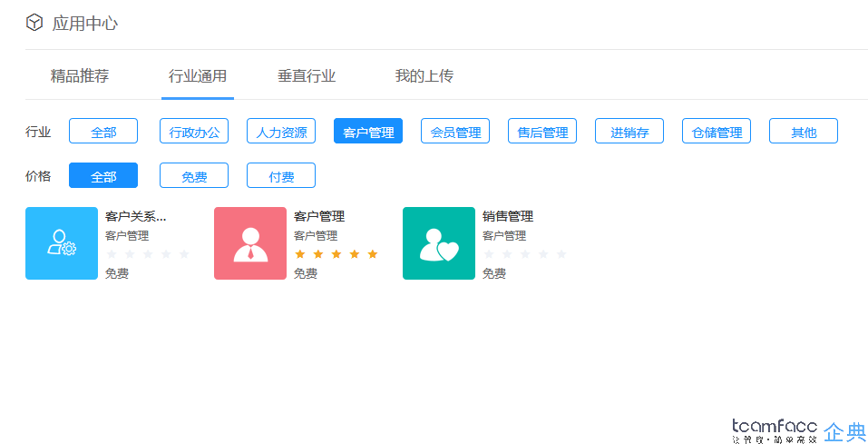This screenshot has height=444, width=868.
Task: Show only 付费 apps
Action: [281, 176]
